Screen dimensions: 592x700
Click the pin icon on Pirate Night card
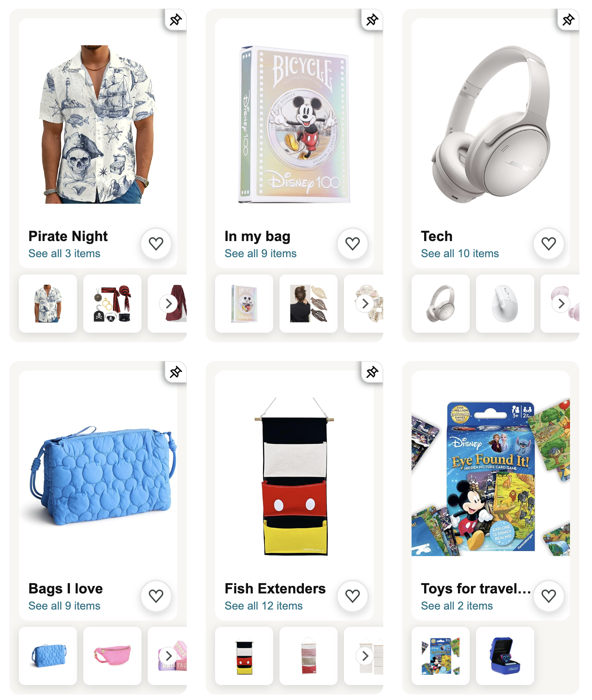point(176,19)
